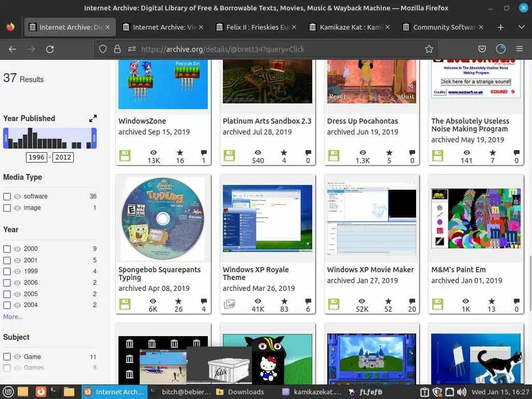This screenshot has height=399, width=532.
Task: Open the Firefox hamburger menu
Action: tap(520, 49)
